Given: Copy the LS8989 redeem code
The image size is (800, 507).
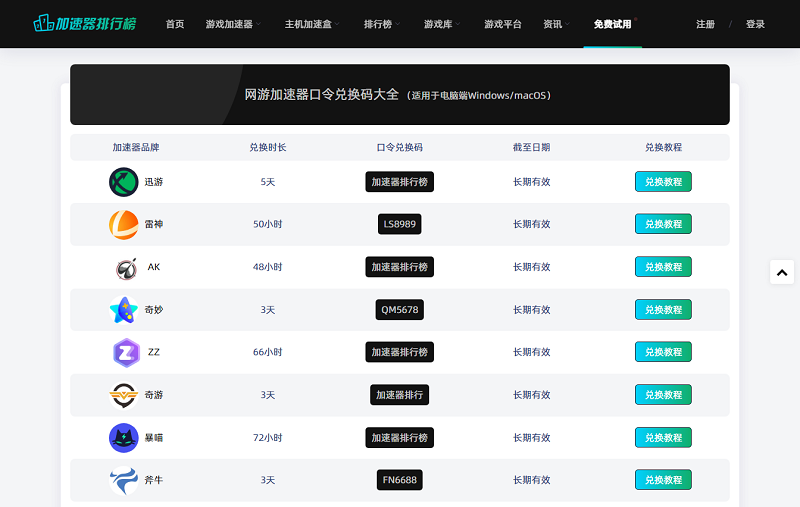Looking at the screenshot, I should coord(399,224).
